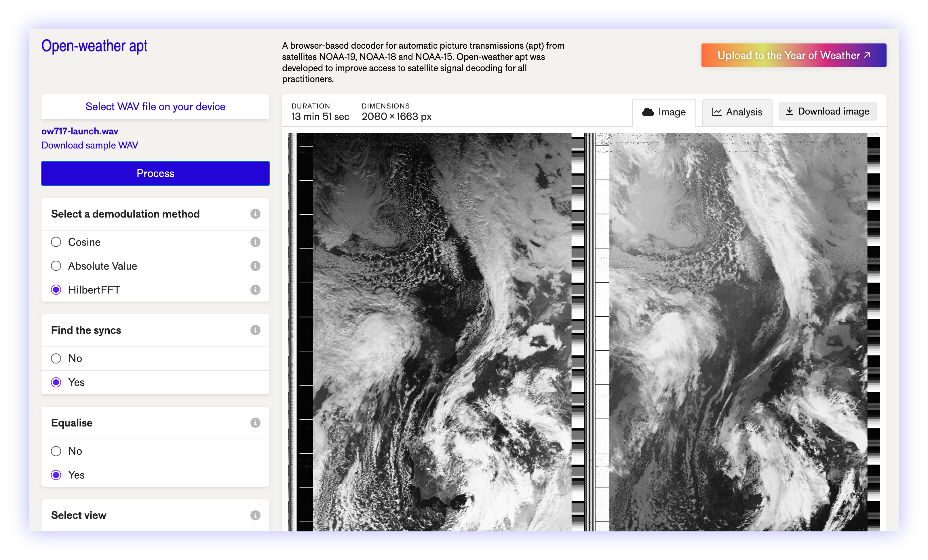
Task: Open info for Find the syncs
Action: click(x=255, y=330)
